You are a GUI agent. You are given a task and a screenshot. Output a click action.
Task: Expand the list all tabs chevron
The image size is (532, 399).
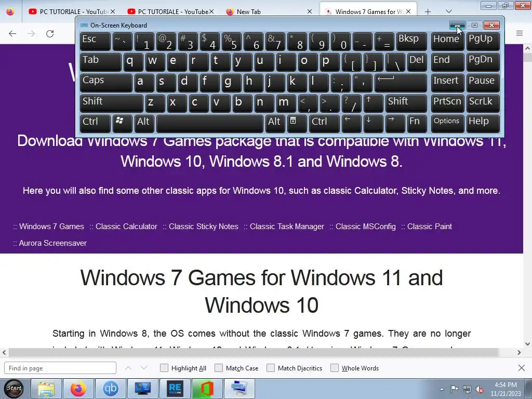tap(448, 12)
